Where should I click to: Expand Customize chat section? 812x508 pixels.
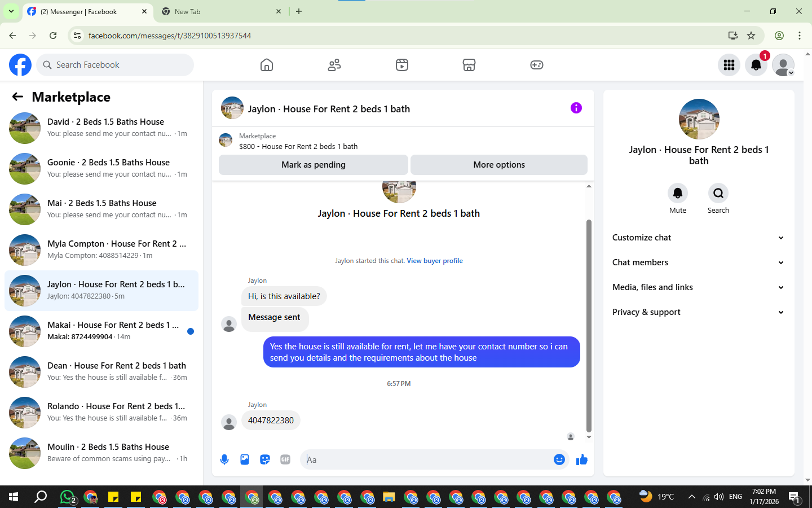tap(699, 238)
